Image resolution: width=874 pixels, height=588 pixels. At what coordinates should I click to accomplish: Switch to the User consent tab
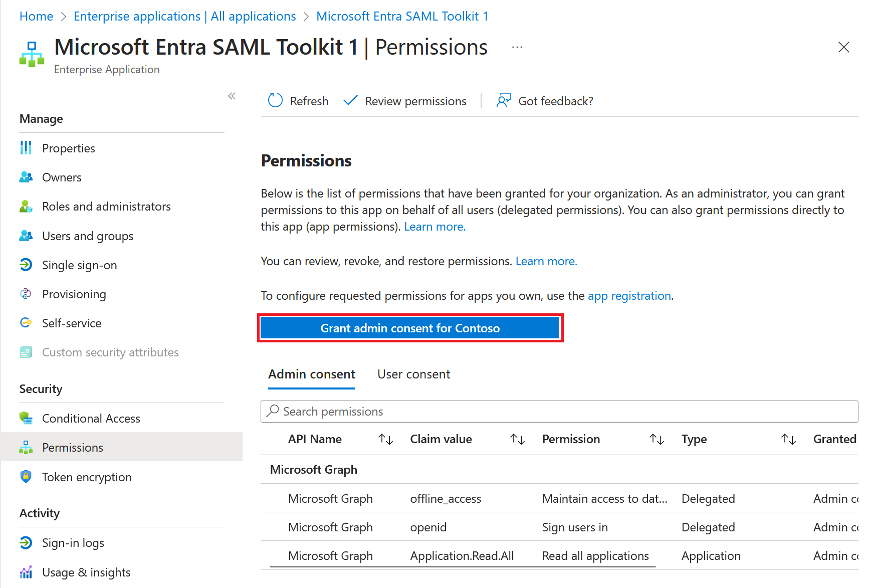[x=413, y=374]
